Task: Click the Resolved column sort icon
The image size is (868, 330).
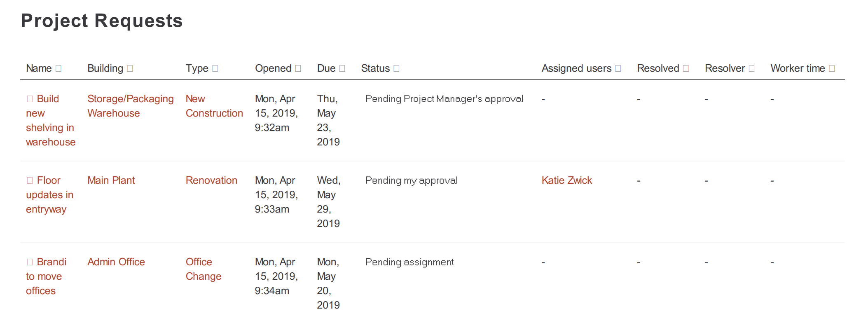Action: [x=686, y=68]
